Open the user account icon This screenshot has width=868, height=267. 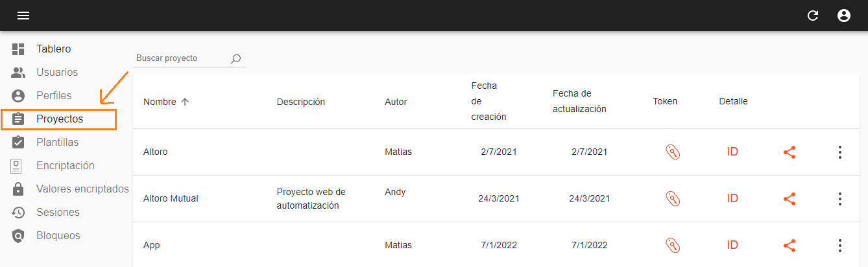pyautogui.click(x=844, y=16)
